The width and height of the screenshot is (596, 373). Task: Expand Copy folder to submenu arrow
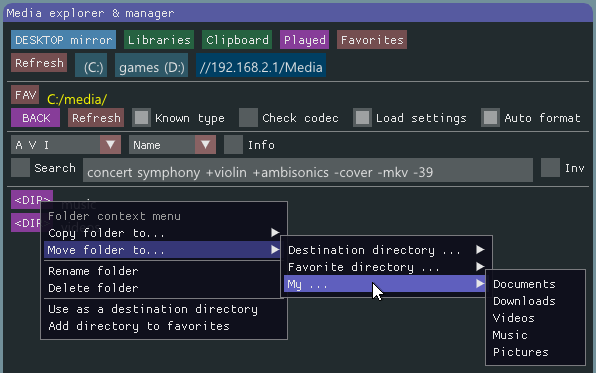point(275,233)
